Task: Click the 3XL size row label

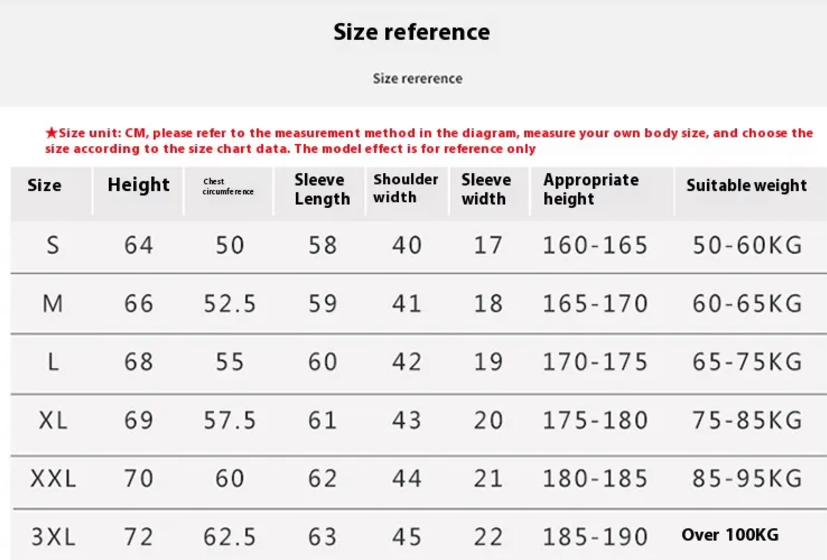Action: click(53, 537)
